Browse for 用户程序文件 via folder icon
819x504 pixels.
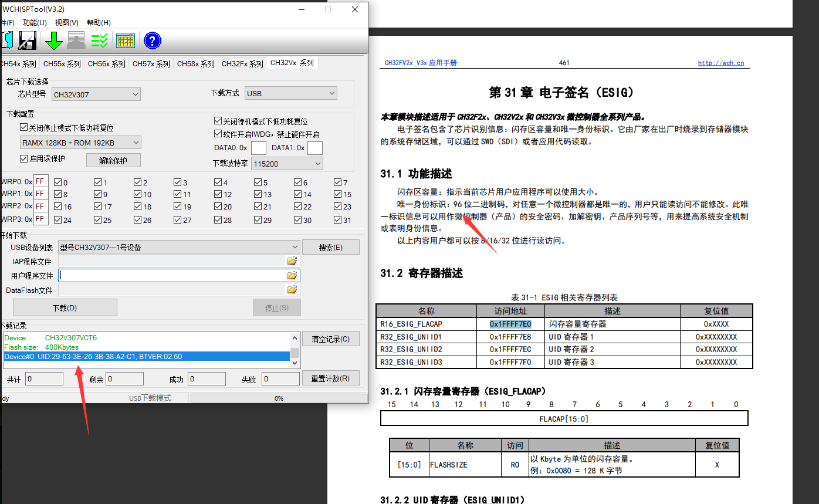click(x=292, y=275)
